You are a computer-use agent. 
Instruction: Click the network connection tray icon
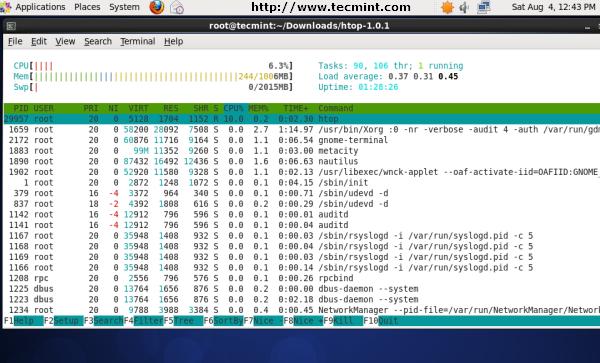pyautogui.click(x=484, y=7)
